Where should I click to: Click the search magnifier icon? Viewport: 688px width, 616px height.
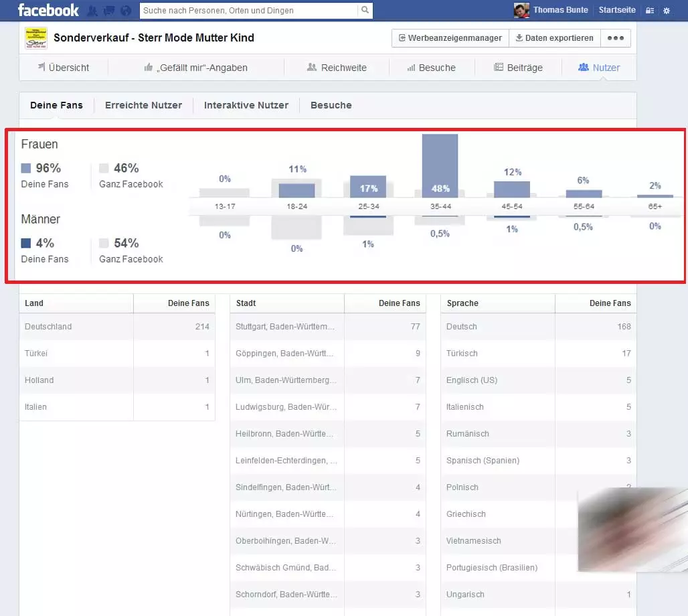pyautogui.click(x=365, y=10)
